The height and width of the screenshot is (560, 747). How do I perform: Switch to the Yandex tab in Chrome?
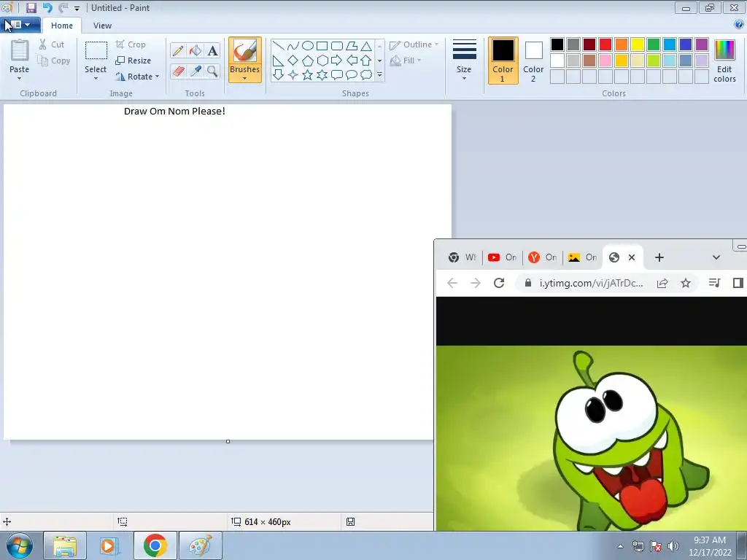(543, 257)
